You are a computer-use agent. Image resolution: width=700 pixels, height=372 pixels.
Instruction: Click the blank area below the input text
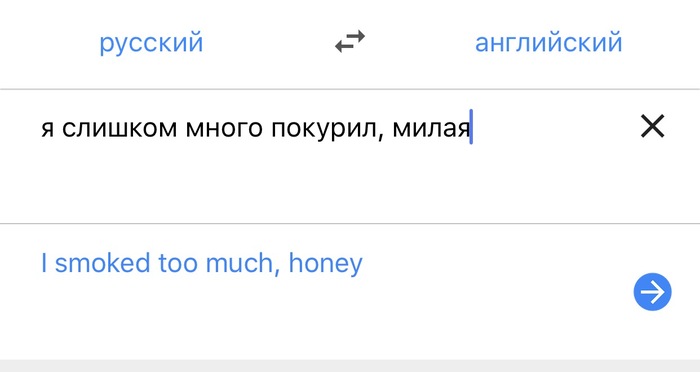tap(312, 183)
